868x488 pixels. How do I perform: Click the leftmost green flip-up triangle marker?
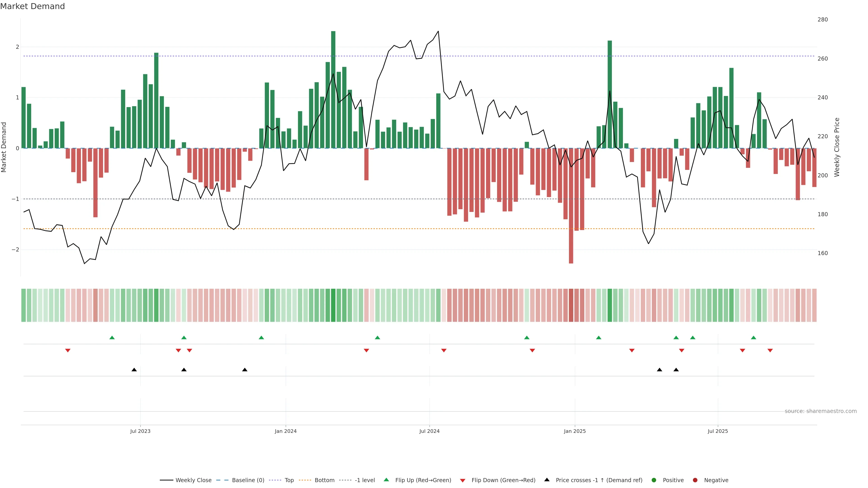(112, 338)
